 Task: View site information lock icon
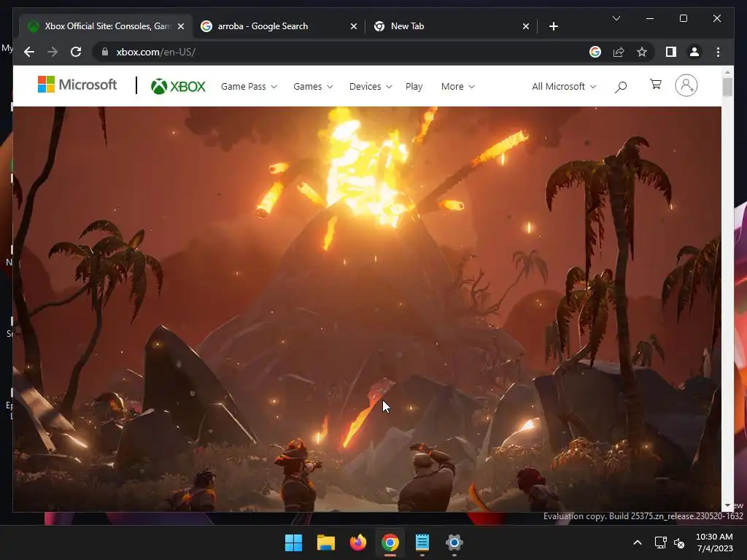105,52
